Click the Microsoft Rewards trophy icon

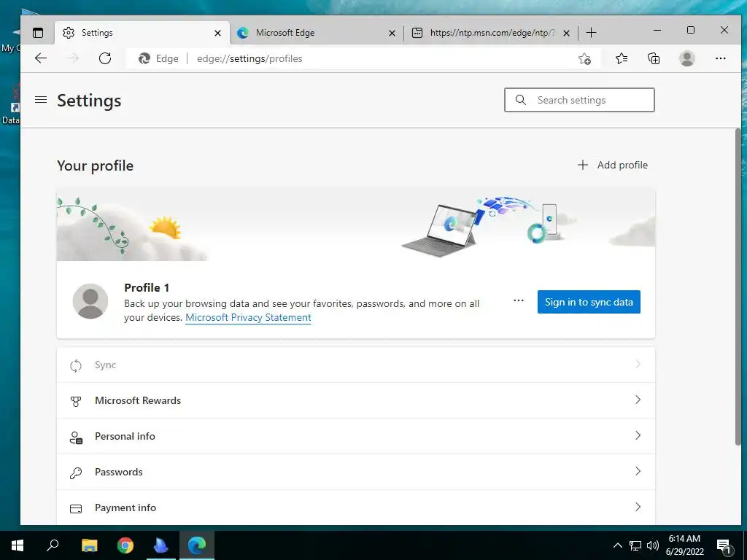click(x=76, y=401)
